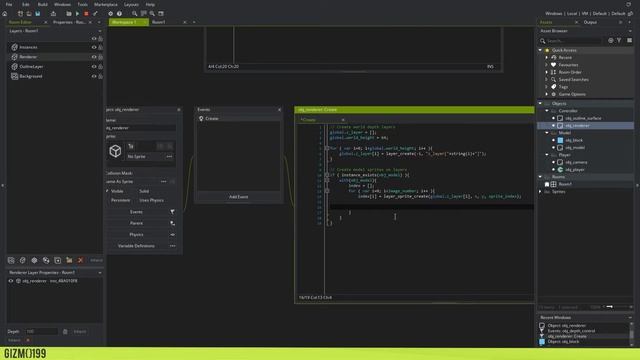The image size is (640, 360).
Task: Open Game Options gear in toolbar
Action: point(110,13)
